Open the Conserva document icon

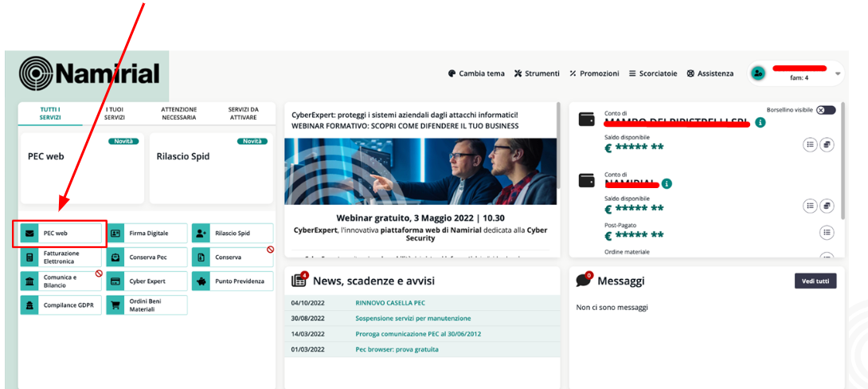click(x=201, y=257)
